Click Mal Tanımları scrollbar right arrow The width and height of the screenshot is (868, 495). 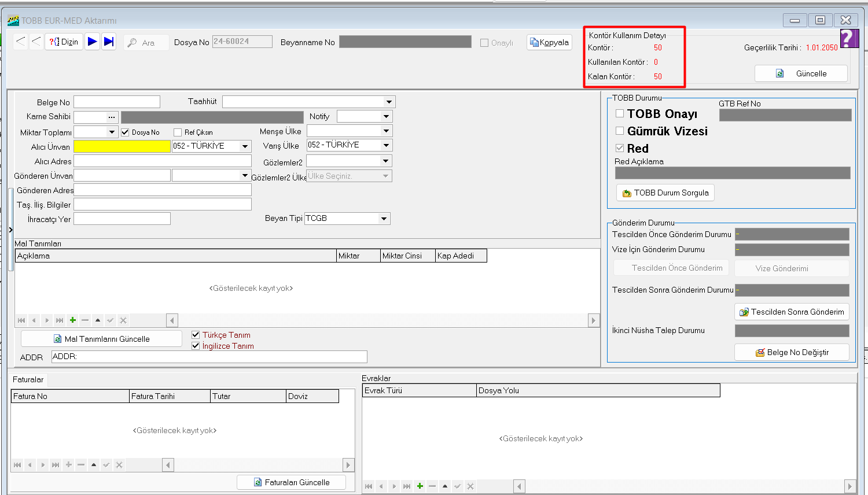[x=593, y=320]
